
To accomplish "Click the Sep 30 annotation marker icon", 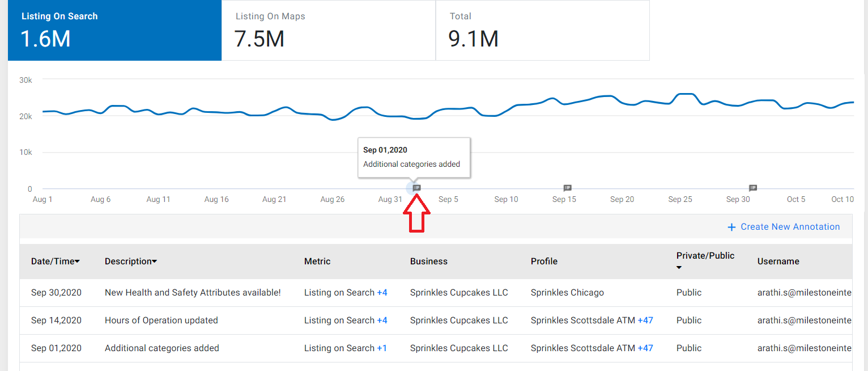I will tap(753, 187).
